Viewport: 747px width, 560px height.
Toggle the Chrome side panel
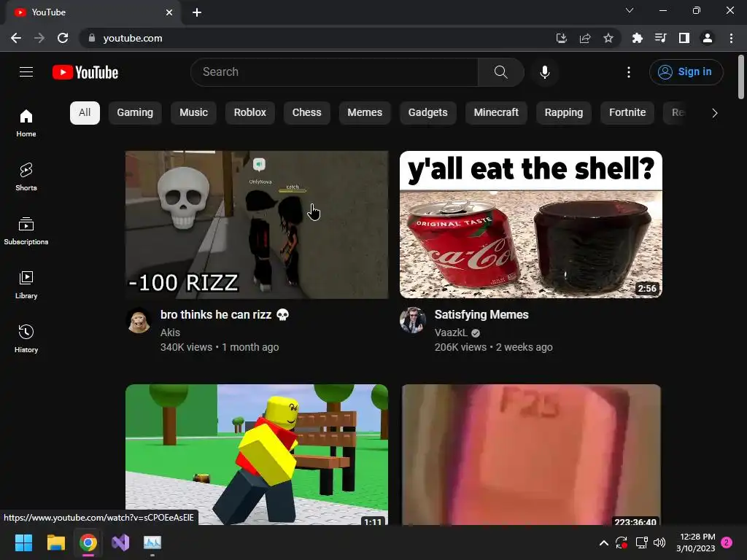684,38
